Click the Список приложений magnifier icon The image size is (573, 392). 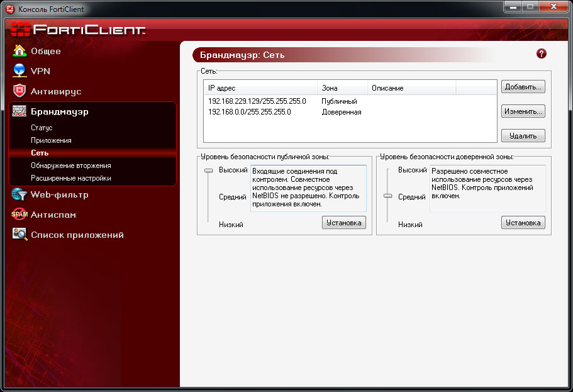coord(19,235)
